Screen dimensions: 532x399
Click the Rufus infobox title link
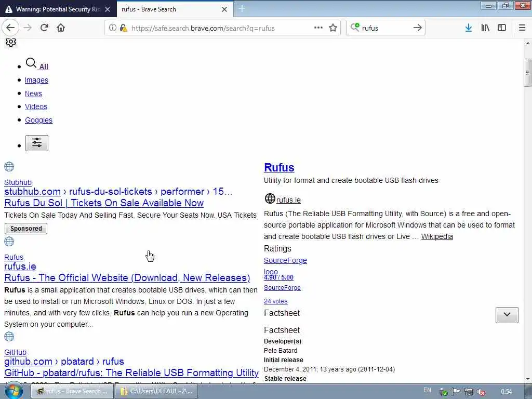coord(279,168)
